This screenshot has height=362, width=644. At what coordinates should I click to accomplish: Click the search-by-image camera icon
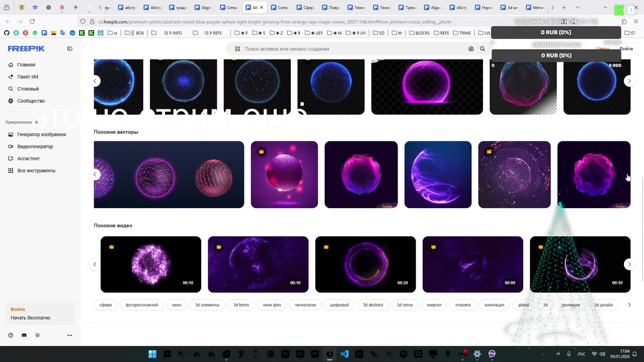point(471,49)
